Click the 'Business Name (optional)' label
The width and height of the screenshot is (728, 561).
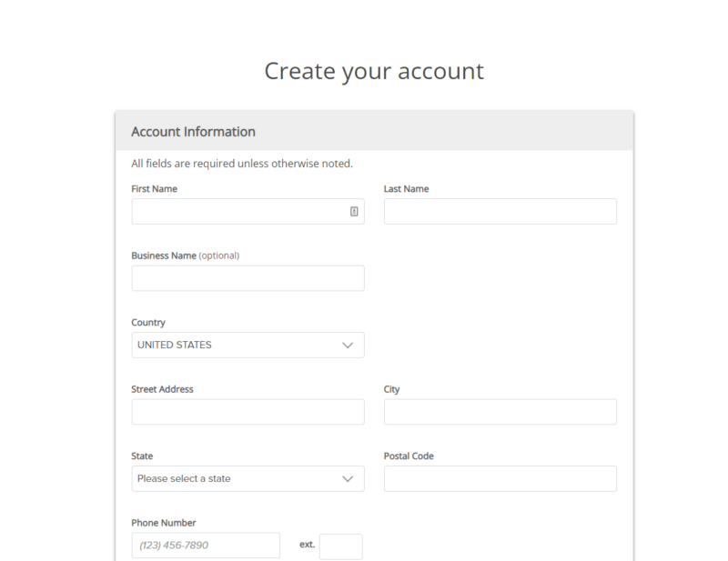click(x=185, y=255)
